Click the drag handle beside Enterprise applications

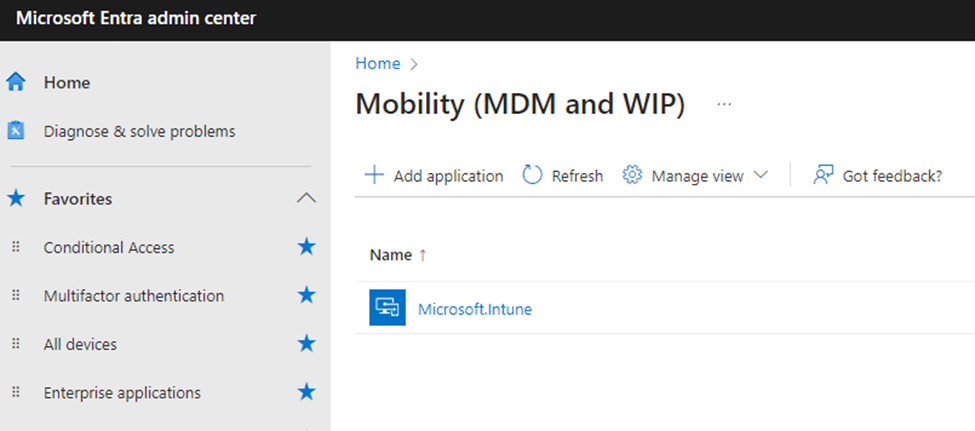pos(16,393)
